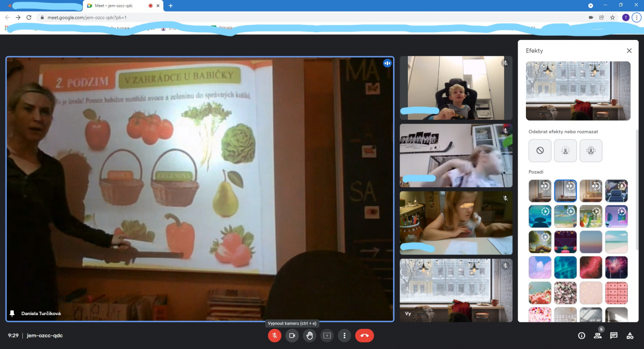Share this page icon in address bar
The image size is (644, 349).
[601, 18]
